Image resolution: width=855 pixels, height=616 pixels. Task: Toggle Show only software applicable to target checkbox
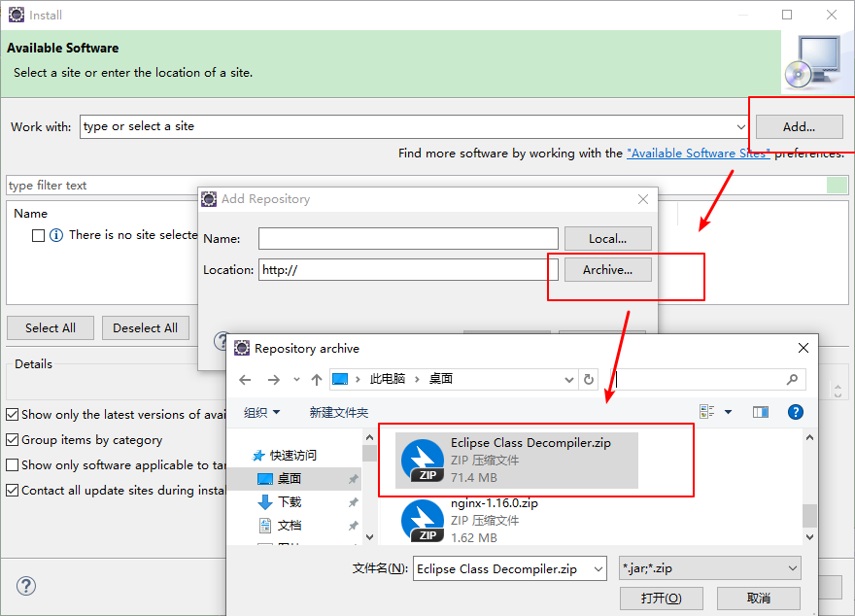click(12, 465)
